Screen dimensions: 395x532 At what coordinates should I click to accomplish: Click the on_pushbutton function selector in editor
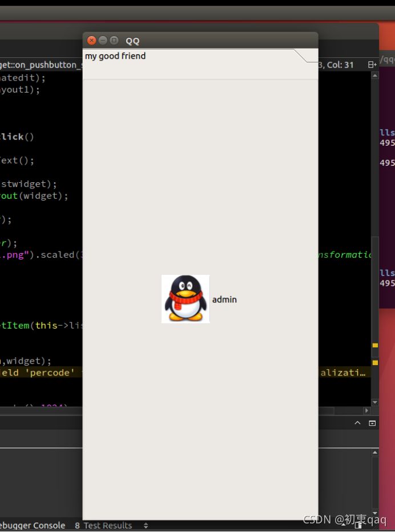pos(41,65)
